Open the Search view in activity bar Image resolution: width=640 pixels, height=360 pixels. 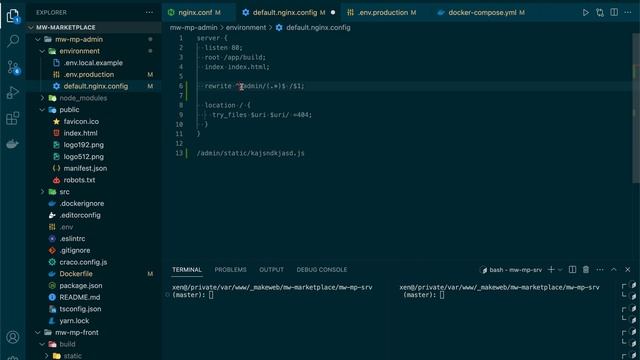(x=13, y=41)
